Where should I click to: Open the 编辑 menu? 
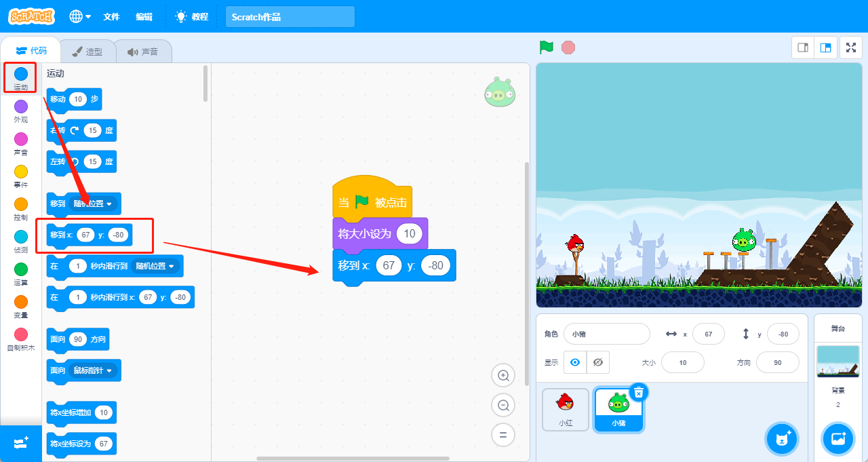pos(144,16)
